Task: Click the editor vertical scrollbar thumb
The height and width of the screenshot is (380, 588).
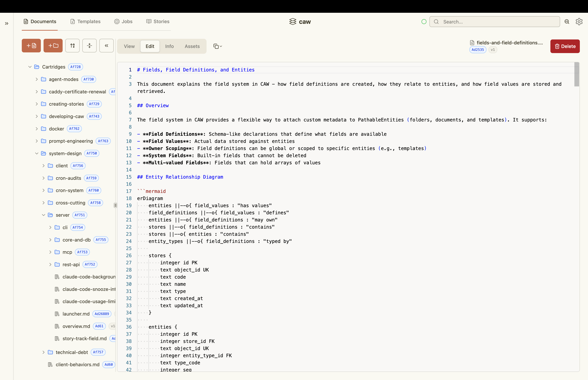Action: point(577,74)
